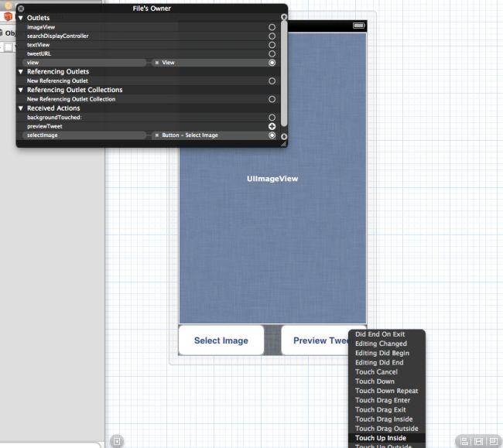
Task: Select the backgroundTouched: action label
Action: tap(54, 118)
